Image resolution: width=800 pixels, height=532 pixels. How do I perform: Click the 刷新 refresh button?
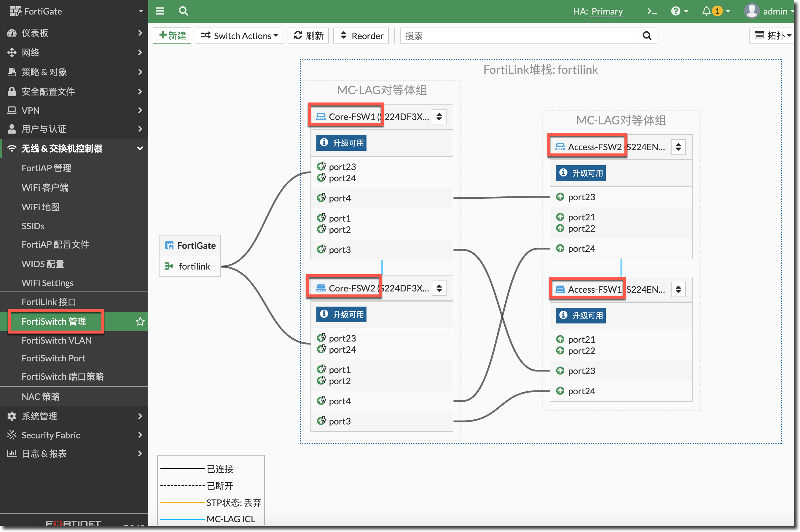(x=308, y=36)
